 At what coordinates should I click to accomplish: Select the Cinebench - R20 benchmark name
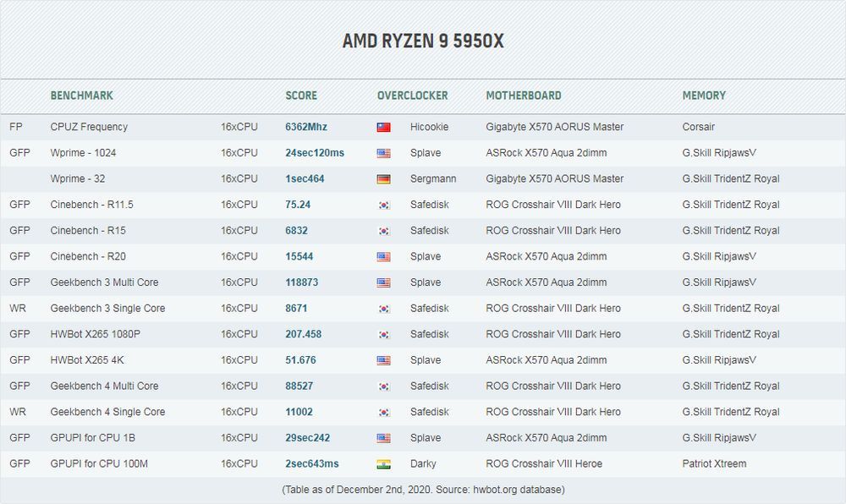88,256
